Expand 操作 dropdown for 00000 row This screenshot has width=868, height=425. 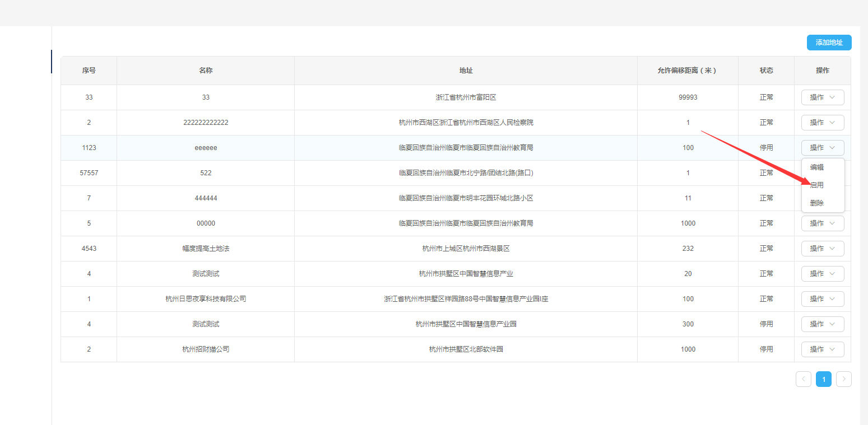[822, 223]
